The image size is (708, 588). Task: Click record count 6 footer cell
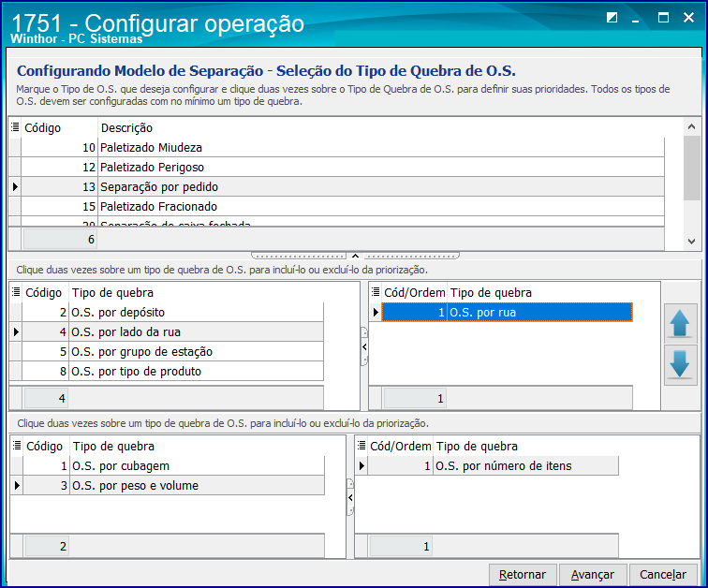pos(60,239)
